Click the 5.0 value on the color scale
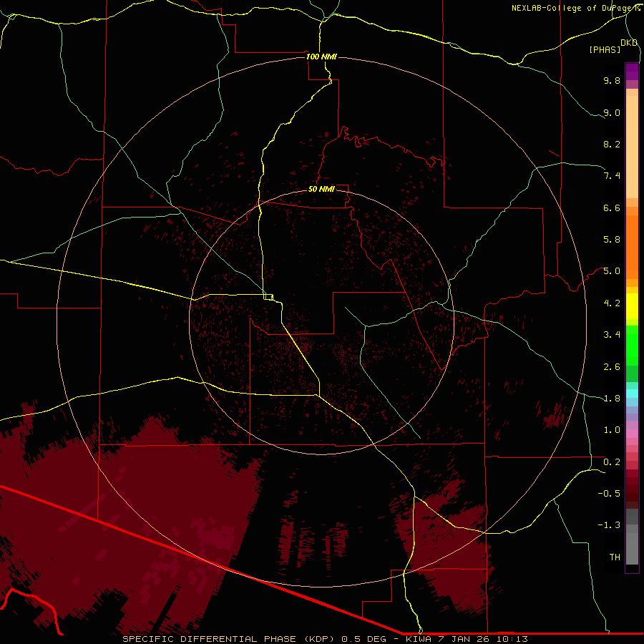This screenshot has height=644, width=644. click(612, 271)
